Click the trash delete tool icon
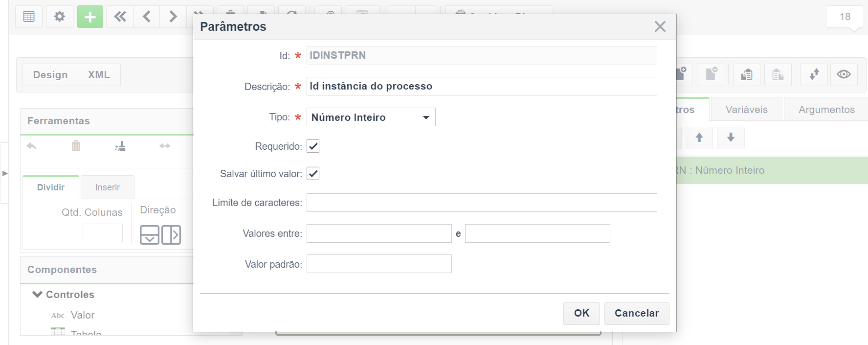Viewport: 868px width, 345px height. pyautogui.click(x=76, y=146)
